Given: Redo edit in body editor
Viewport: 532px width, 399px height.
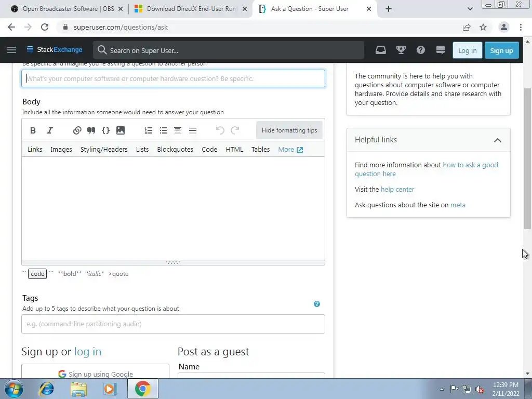Looking at the screenshot, I should pos(235,130).
